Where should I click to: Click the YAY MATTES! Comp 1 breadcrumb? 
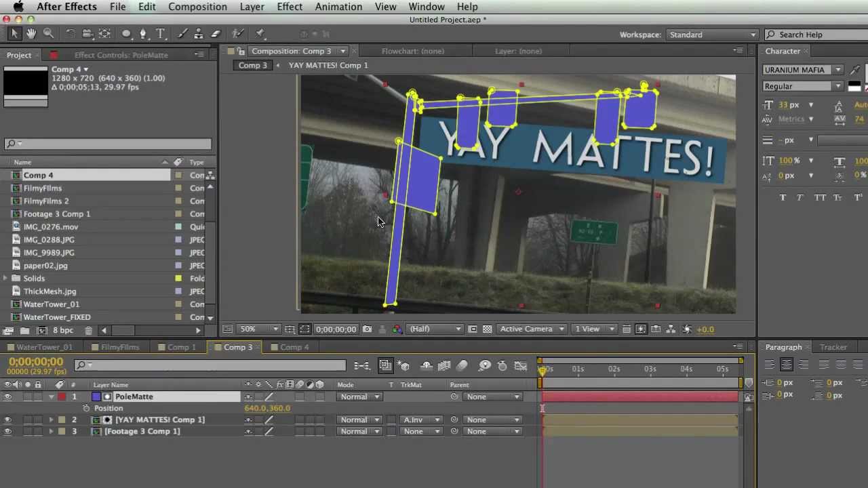click(x=328, y=65)
